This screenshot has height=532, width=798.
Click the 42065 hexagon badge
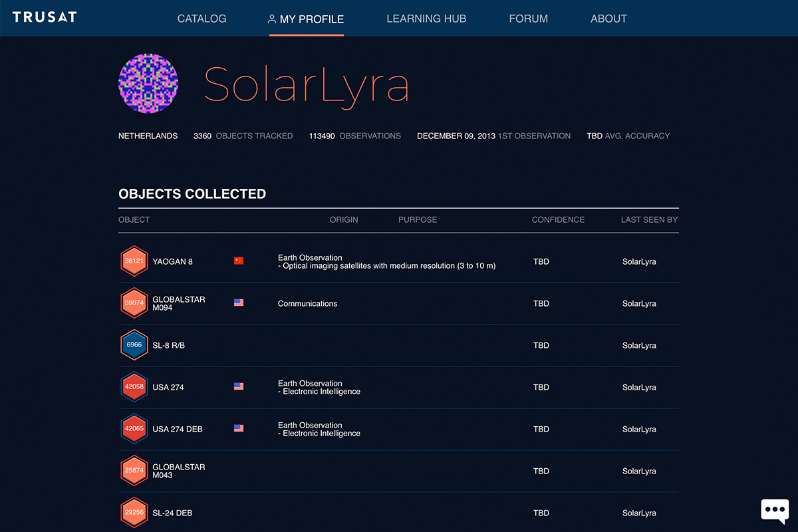pos(134,429)
